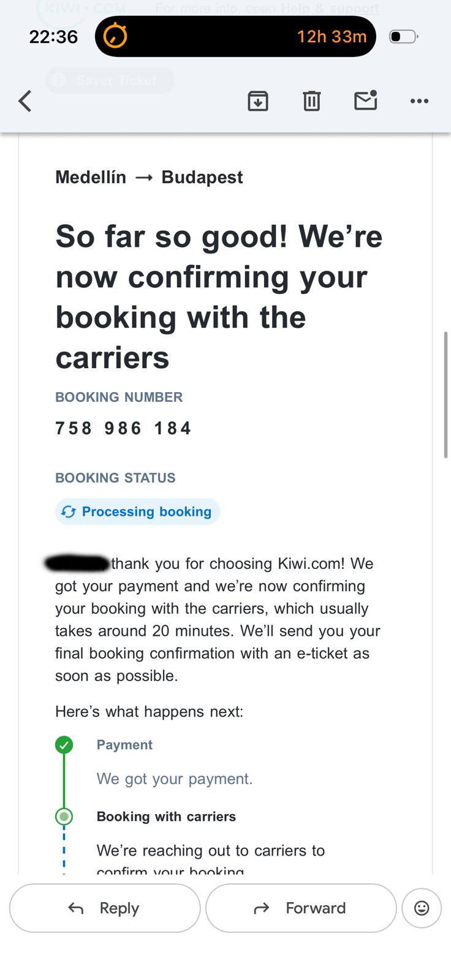Reply to the Kiwi.com email

point(105,908)
